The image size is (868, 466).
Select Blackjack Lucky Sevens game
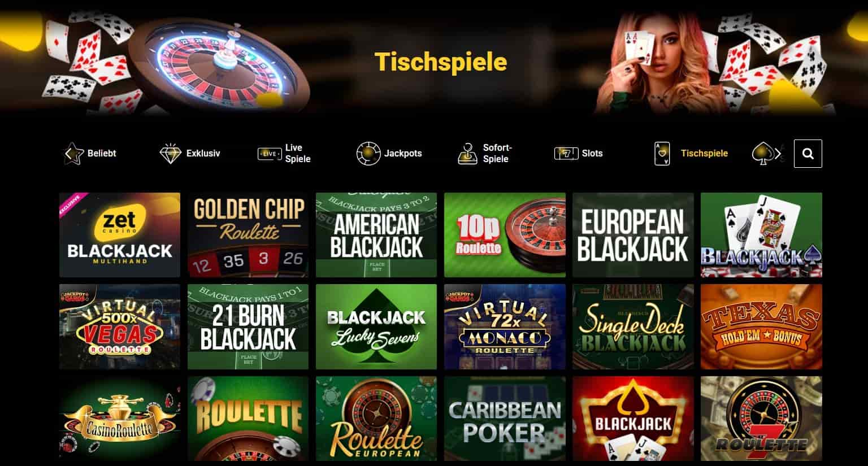[x=376, y=326]
